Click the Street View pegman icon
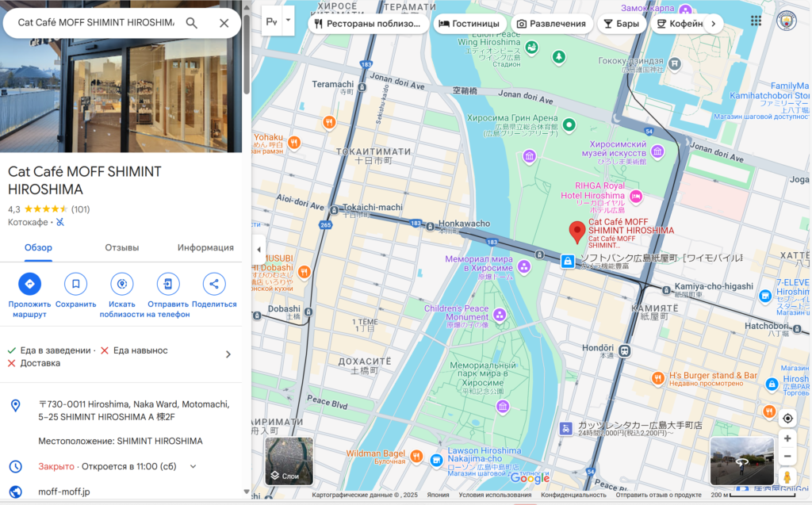The image size is (812, 505). [x=787, y=477]
